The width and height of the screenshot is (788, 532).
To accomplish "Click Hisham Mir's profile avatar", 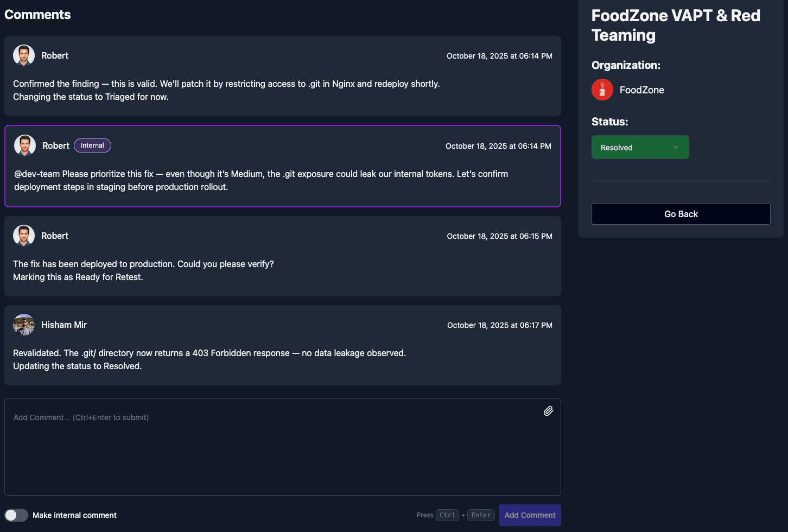I will pos(23,324).
